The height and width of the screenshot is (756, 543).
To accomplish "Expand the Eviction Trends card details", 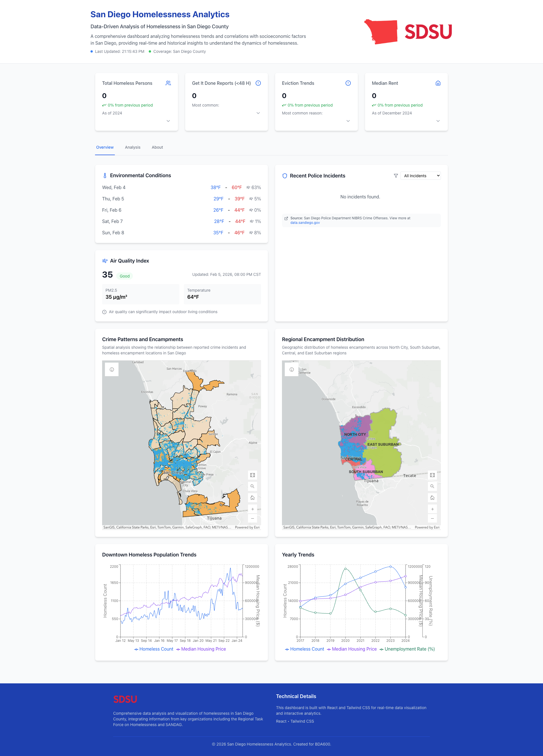I will click(348, 121).
